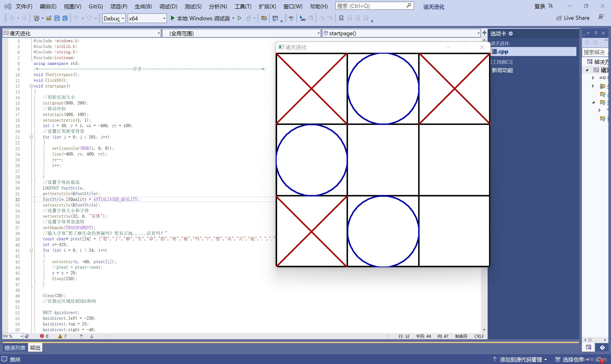Select the 新增功能 tool window tab
The width and height of the screenshot is (611, 364).
click(502, 70)
